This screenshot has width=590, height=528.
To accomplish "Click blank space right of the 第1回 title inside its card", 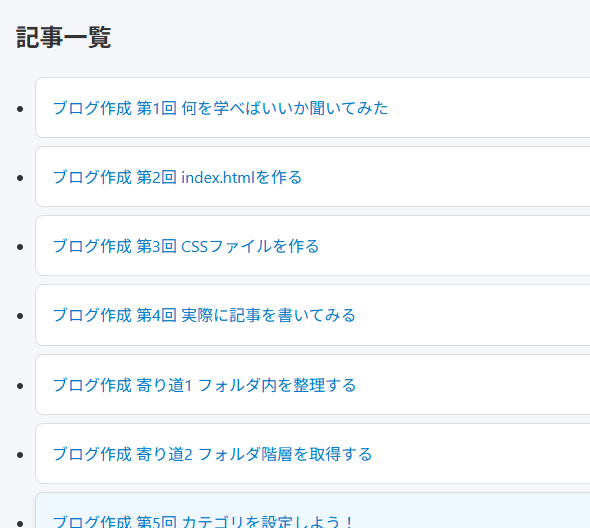I will (489, 108).
